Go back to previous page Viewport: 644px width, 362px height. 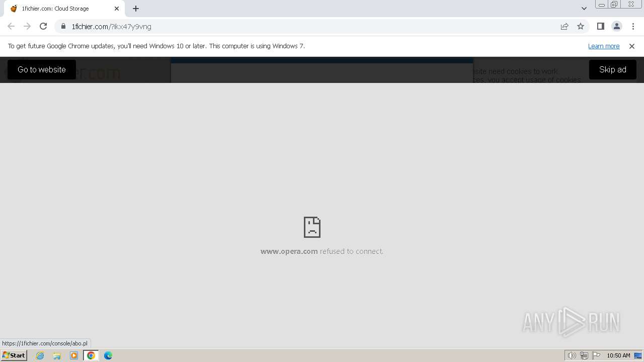point(11,26)
